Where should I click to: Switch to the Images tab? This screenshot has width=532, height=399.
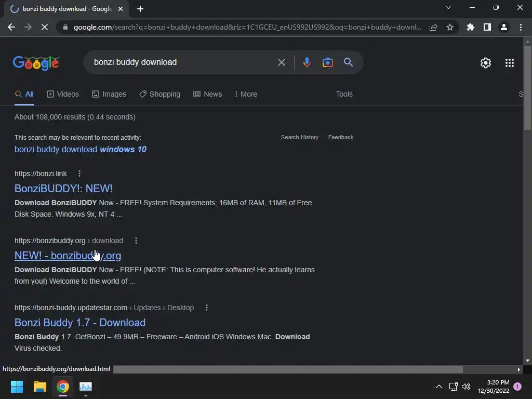point(109,95)
